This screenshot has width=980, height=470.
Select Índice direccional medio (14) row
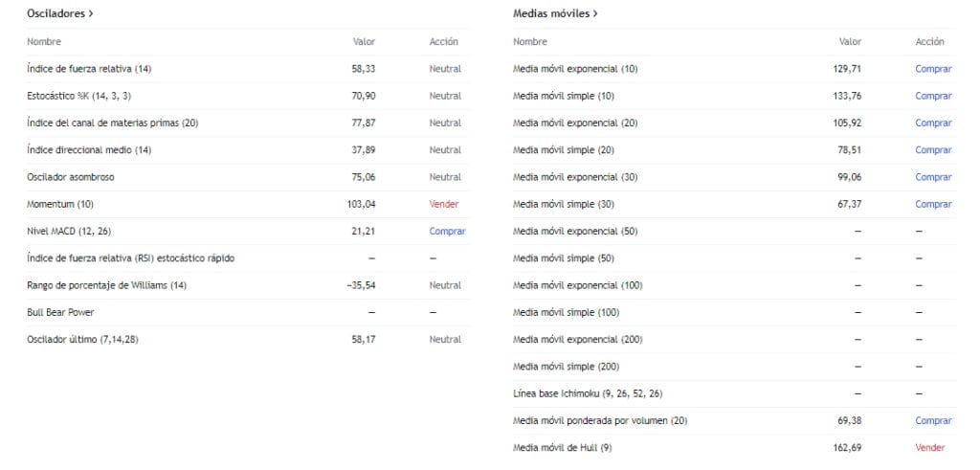tap(89, 150)
